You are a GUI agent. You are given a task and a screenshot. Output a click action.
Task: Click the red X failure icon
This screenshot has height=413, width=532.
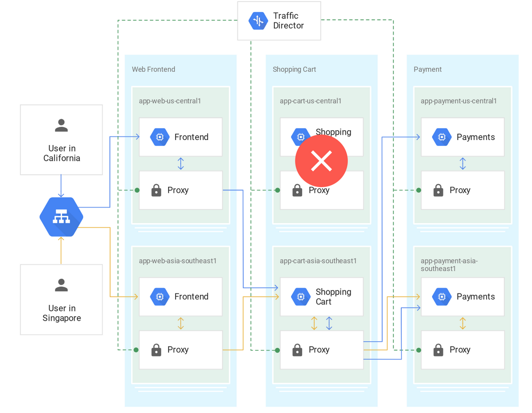click(321, 161)
